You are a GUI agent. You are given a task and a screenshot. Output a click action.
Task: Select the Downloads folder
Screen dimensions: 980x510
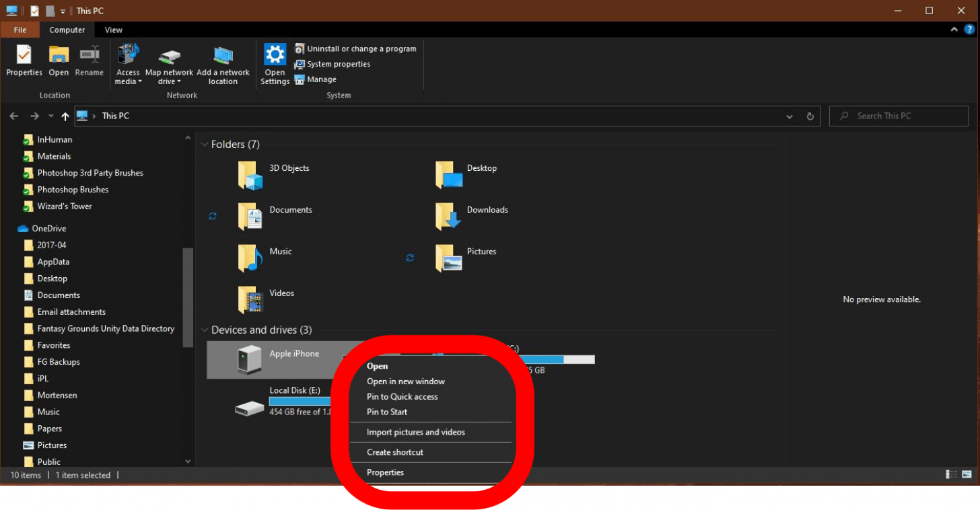[472, 217]
